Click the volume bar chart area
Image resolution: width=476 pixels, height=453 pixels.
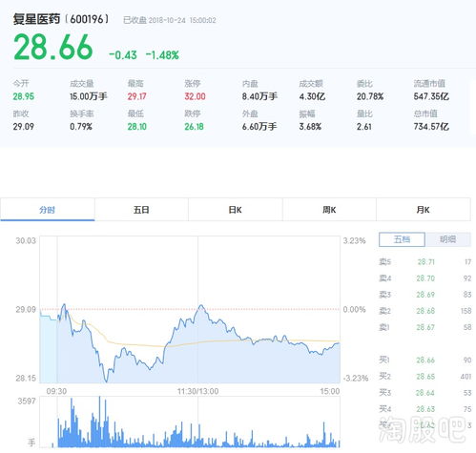tap(190, 422)
